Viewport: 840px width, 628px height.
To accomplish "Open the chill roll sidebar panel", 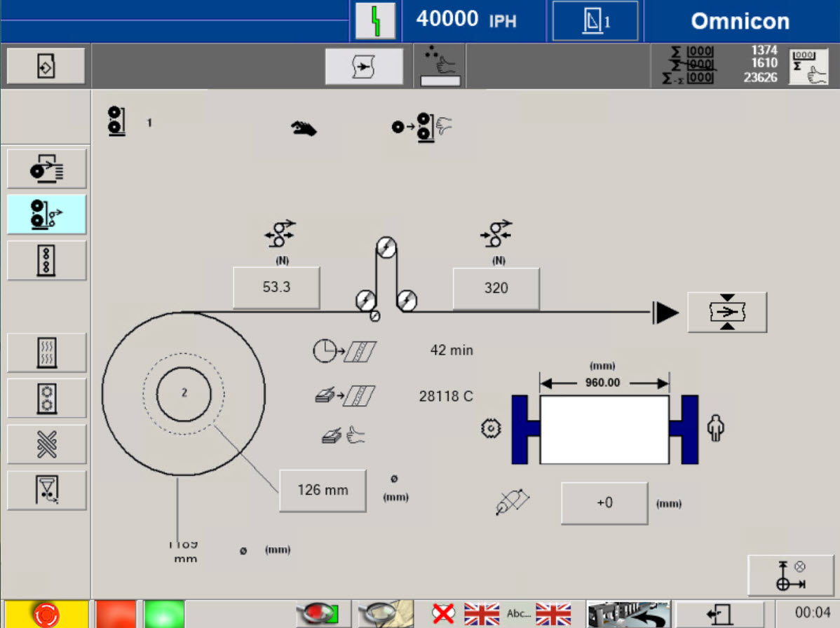I will coord(46,397).
